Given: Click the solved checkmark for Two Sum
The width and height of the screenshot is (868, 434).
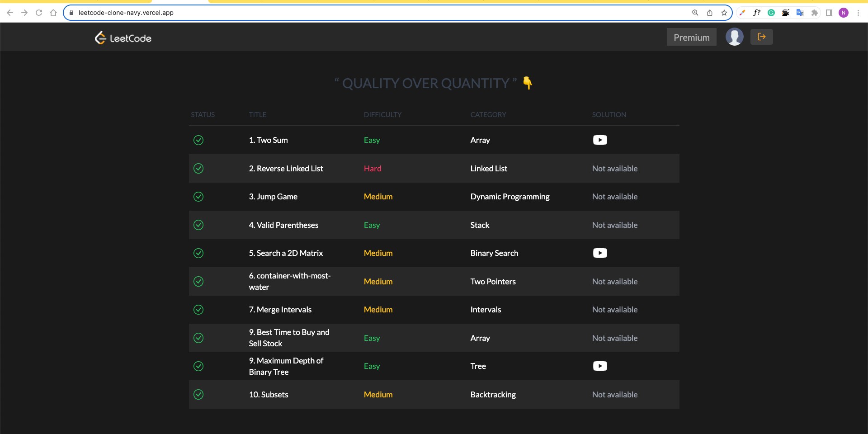Looking at the screenshot, I should (198, 140).
